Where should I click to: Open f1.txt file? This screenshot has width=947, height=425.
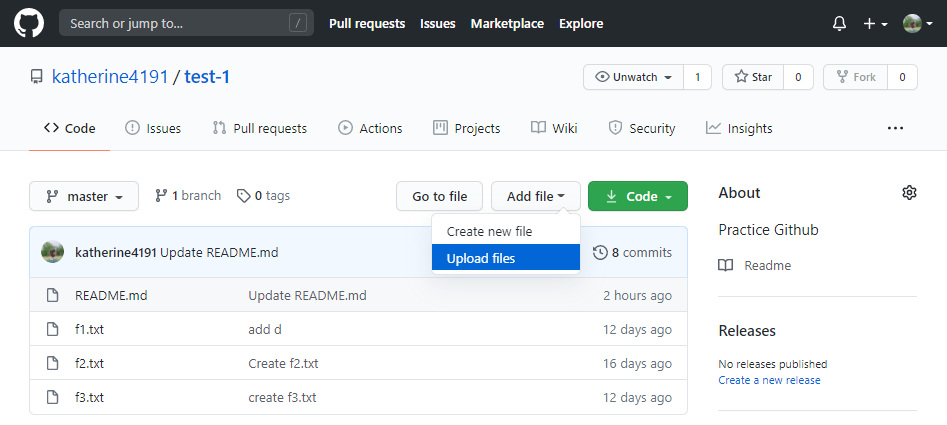(89, 330)
